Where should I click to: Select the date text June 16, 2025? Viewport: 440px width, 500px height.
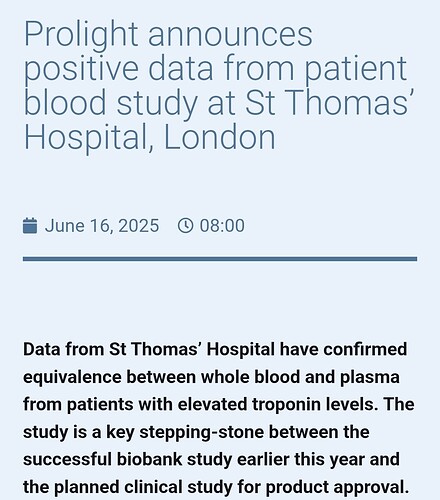tap(102, 226)
